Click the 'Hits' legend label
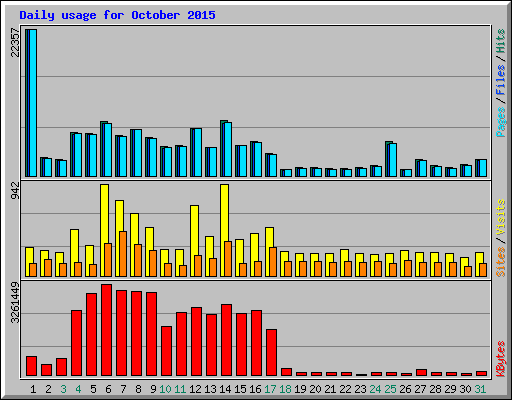The image size is (512, 400). coord(501,41)
